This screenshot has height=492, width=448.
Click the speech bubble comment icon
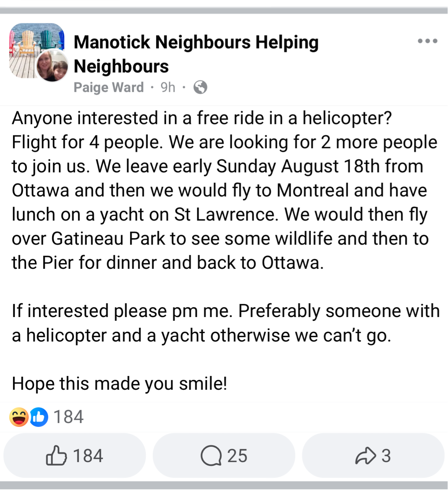(211, 456)
